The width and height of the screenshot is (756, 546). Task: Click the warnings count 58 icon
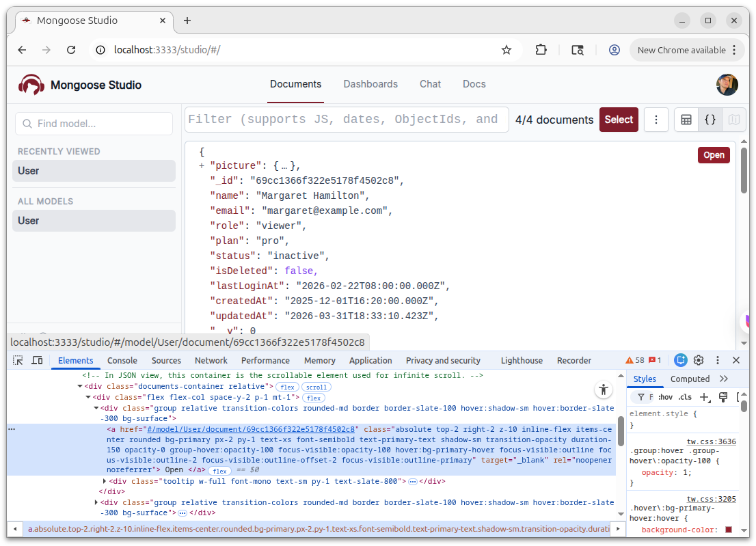(634, 360)
